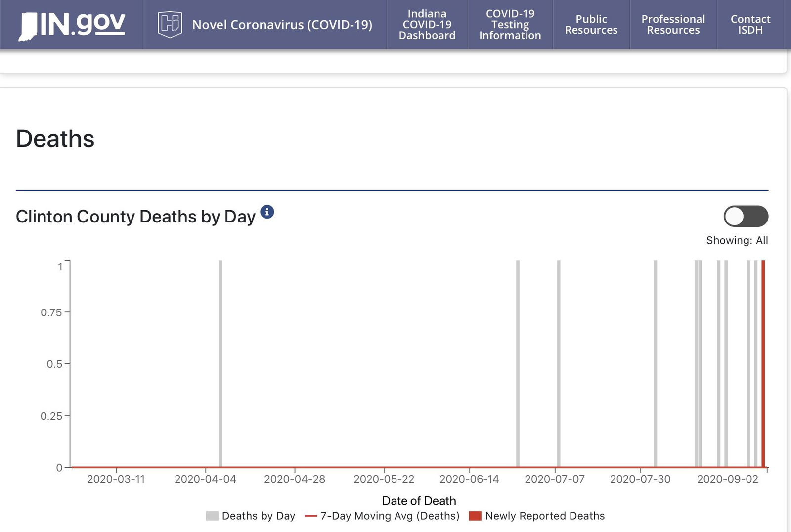Click the 7-Day Moving Avg legend line
This screenshot has width=791, height=532.
pyautogui.click(x=310, y=516)
